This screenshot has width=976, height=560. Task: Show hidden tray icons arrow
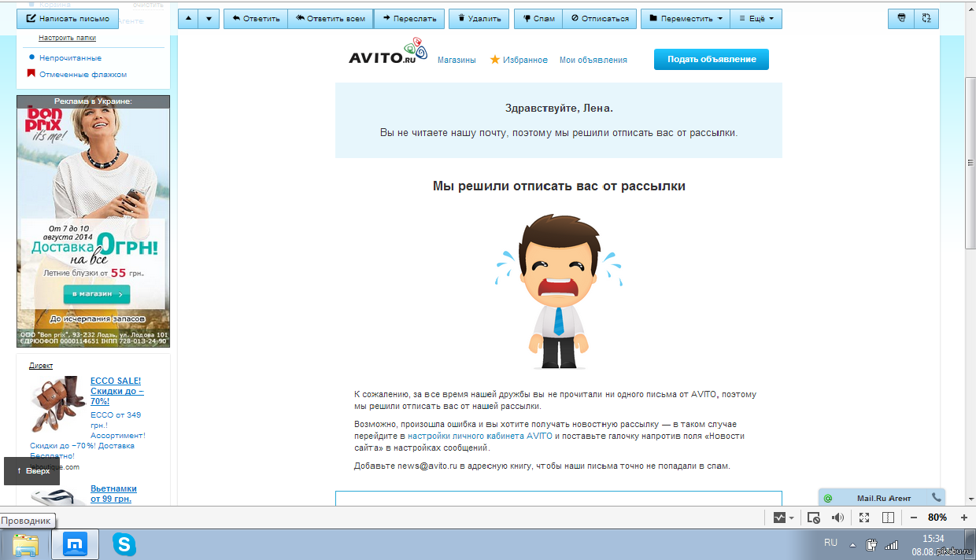tap(852, 544)
